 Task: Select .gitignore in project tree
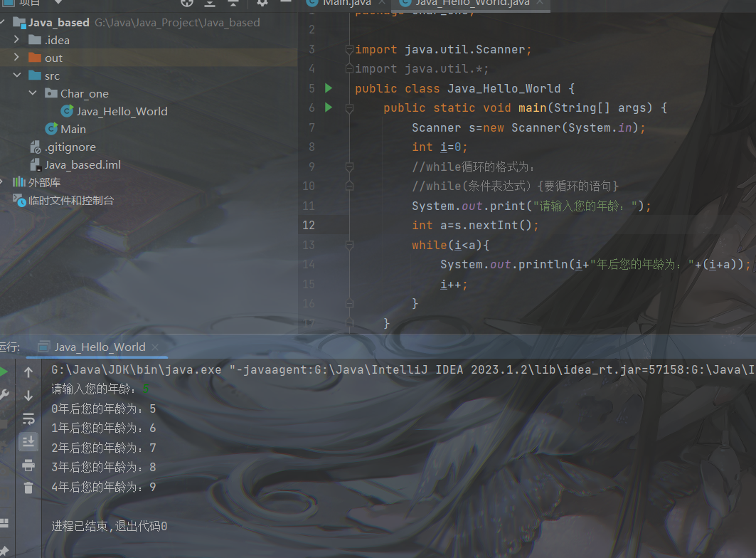coord(70,147)
